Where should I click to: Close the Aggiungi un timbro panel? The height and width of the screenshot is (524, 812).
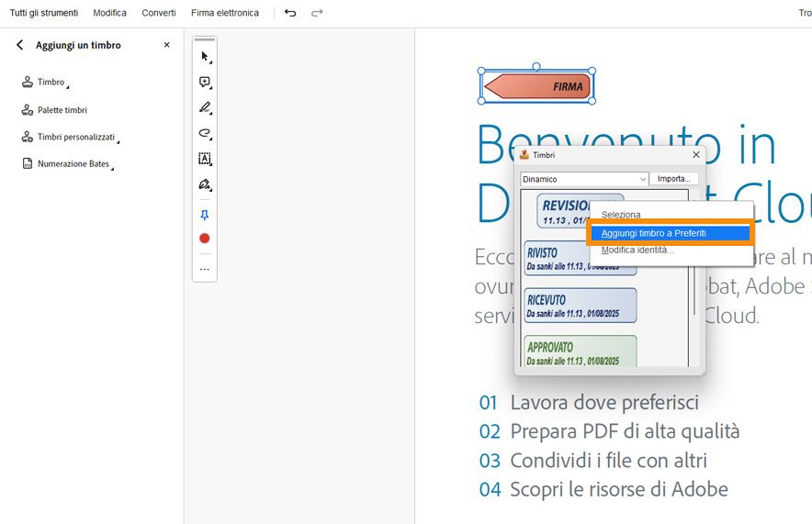[x=167, y=45]
